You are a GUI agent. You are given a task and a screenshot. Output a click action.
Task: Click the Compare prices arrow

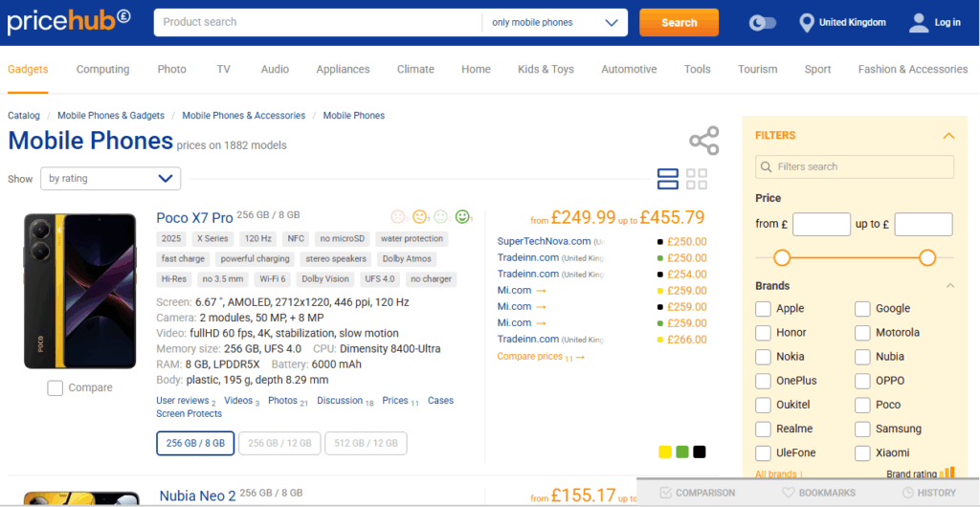[580, 357]
